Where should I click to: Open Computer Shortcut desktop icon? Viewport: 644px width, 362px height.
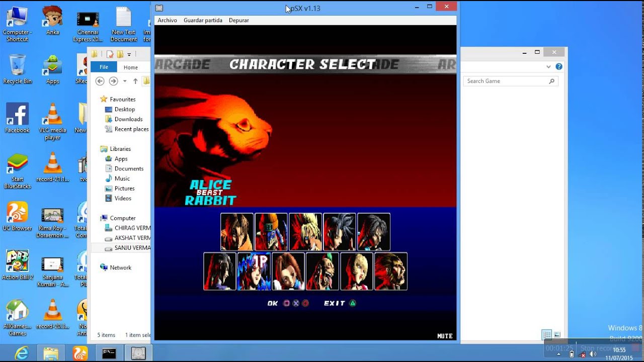click(18, 24)
